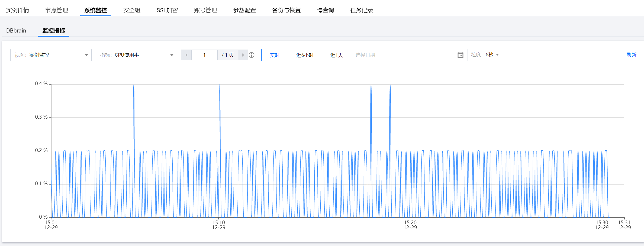Viewport: 644px width, 246px height.
Task: Show the pagination info icon tooltip
Action: point(252,55)
